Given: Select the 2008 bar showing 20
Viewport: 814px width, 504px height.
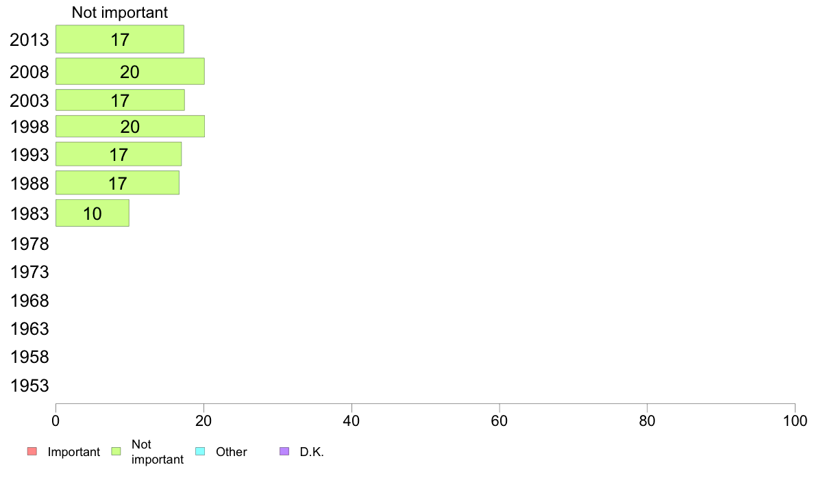Looking at the screenshot, I should point(130,71).
